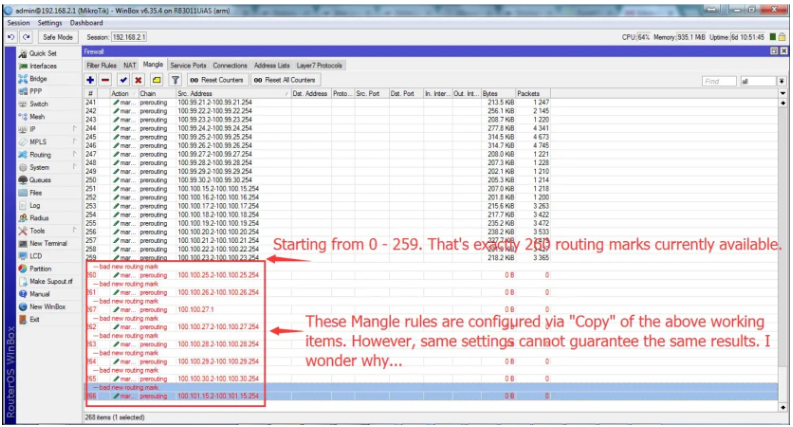Sort by Src. Address column header
The width and height of the screenshot is (793, 427).
(233, 94)
